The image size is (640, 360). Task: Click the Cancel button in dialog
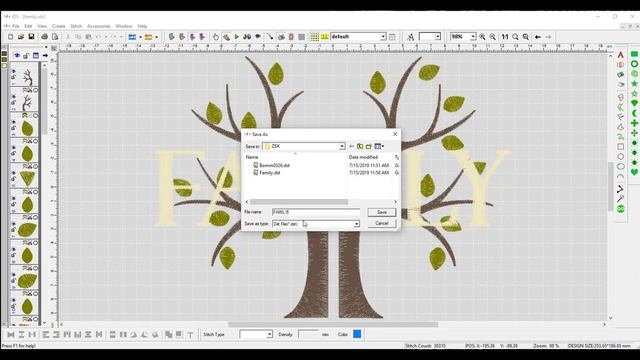382,223
